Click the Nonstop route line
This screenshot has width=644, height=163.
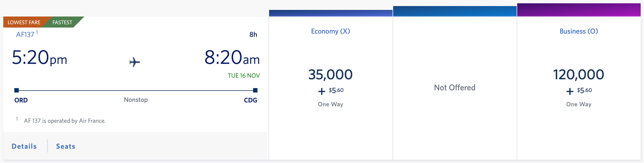click(x=135, y=89)
